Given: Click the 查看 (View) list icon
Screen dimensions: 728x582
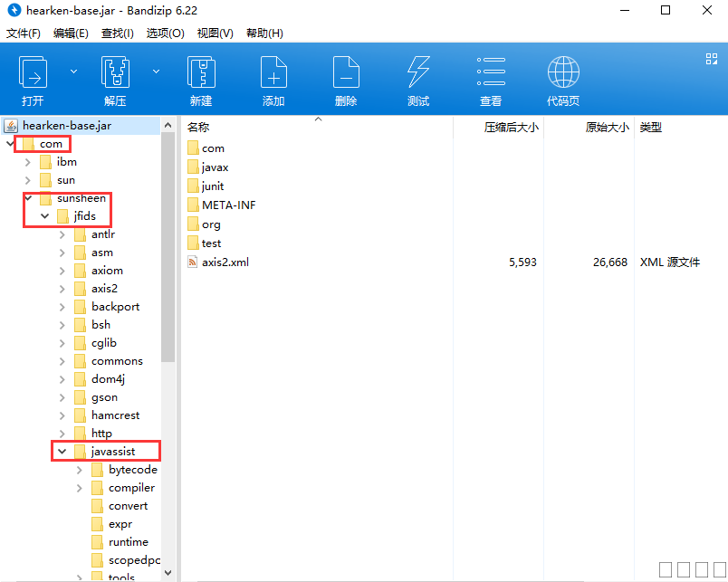Looking at the screenshot, I should [491, 72].
